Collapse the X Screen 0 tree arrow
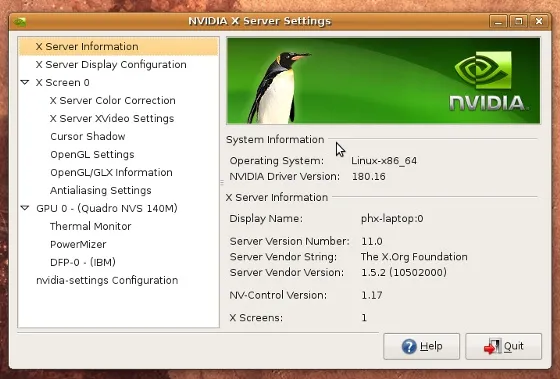This screenshot has width=560, height=379. (x=25, y=83)
